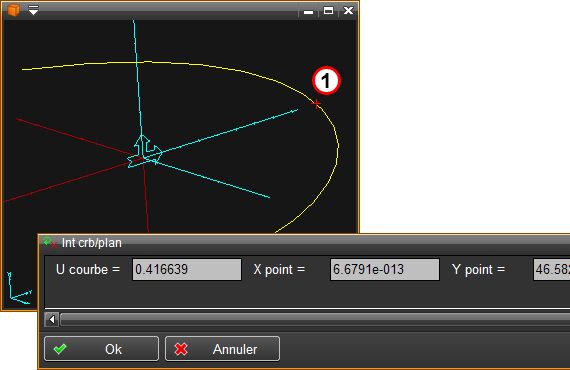570x370 pixels.
Task: Cancel with the Annuler button
Action: click(222, 349)
